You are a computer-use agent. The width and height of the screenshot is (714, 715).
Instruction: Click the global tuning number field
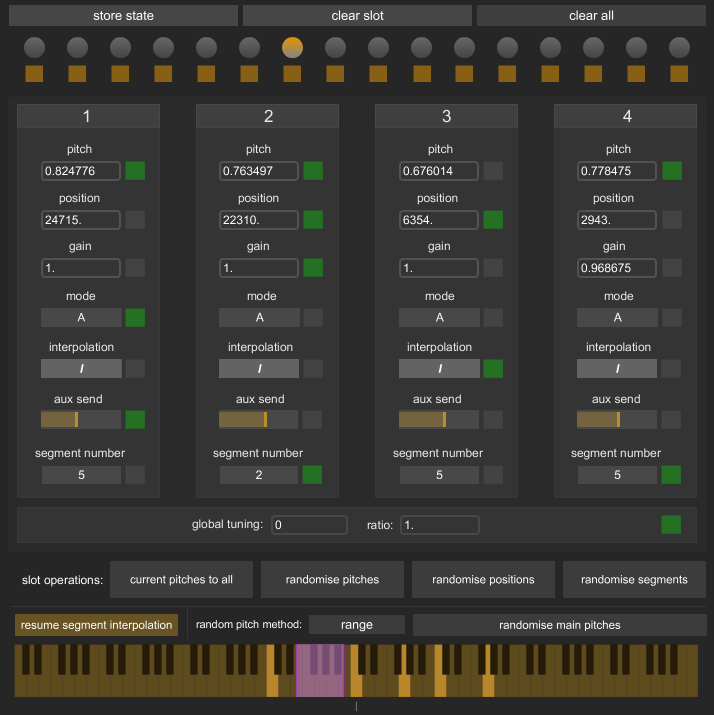(x=308, y=524)
